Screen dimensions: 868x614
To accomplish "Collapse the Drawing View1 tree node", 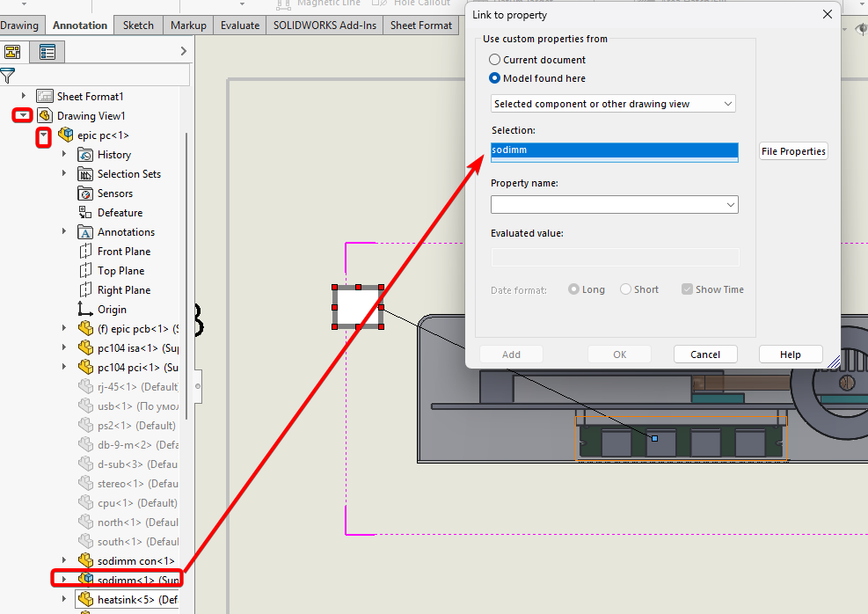I will pos(22,115).
